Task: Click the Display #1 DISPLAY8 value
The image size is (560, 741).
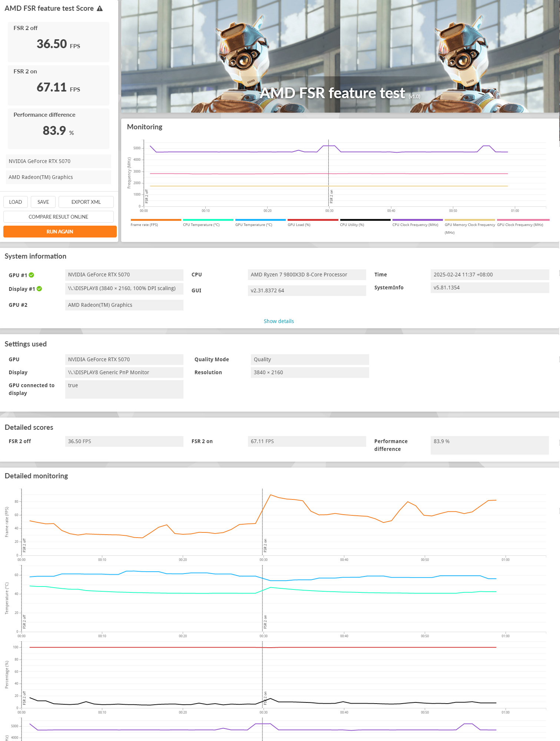Action: (x=124, y=289)
